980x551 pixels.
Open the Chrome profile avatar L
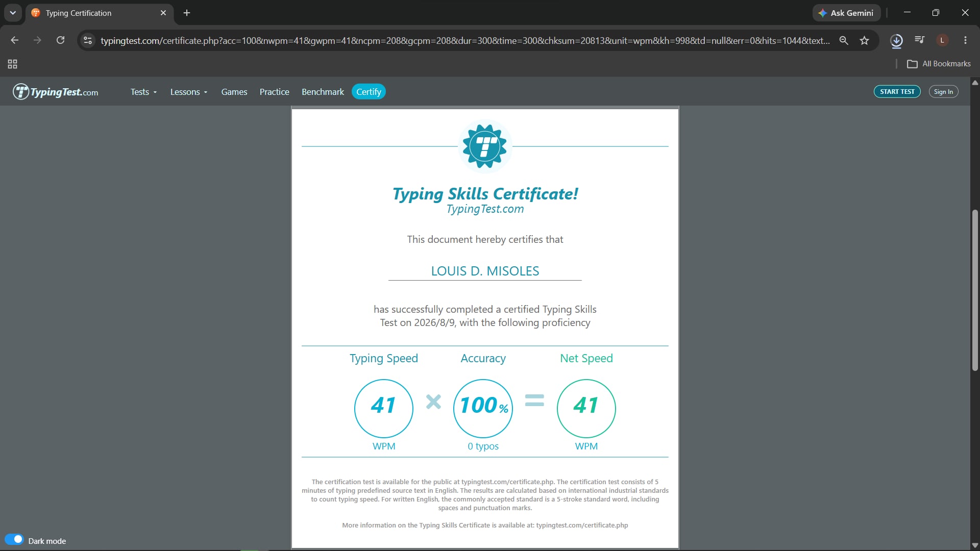click(x=942, y=40)
